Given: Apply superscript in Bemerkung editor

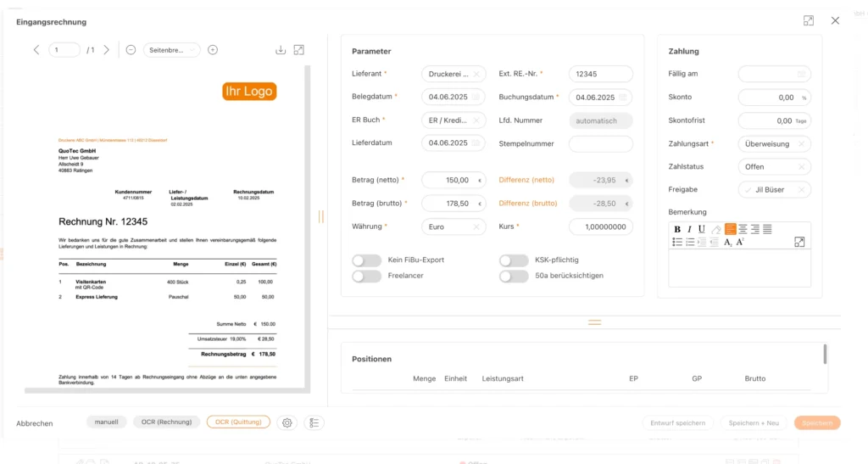Looking at the screenshot, I should tap(740, 242).
